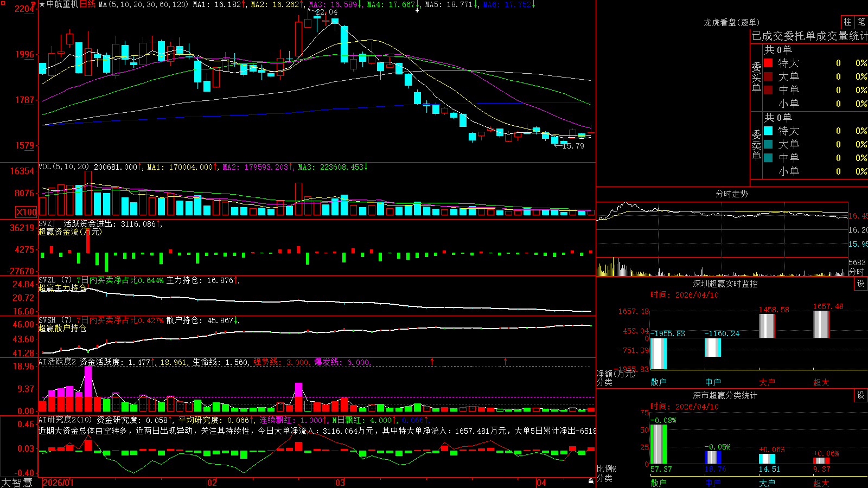Screen dimensions: 868x488
Task: Click the AI活跃度2 indicator label
Action: click(x=57, y=362)
